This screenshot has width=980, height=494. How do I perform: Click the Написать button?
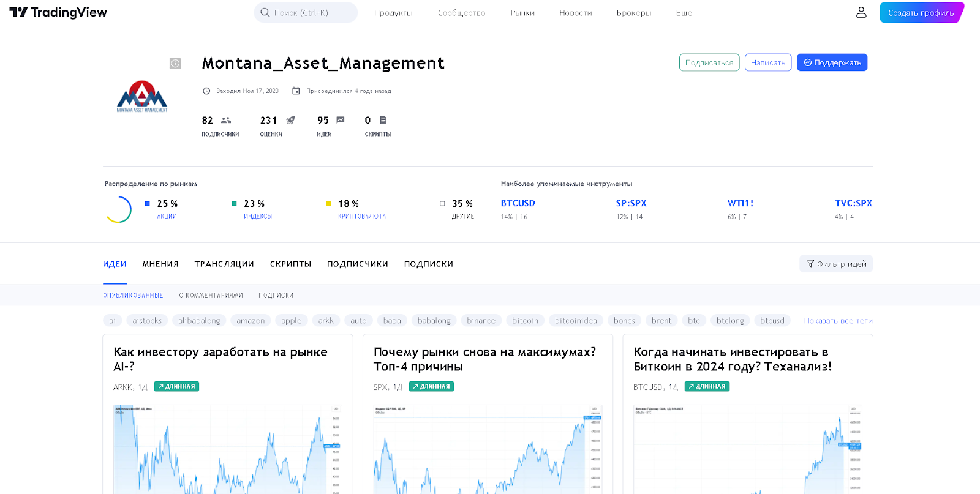coord(768,62)
